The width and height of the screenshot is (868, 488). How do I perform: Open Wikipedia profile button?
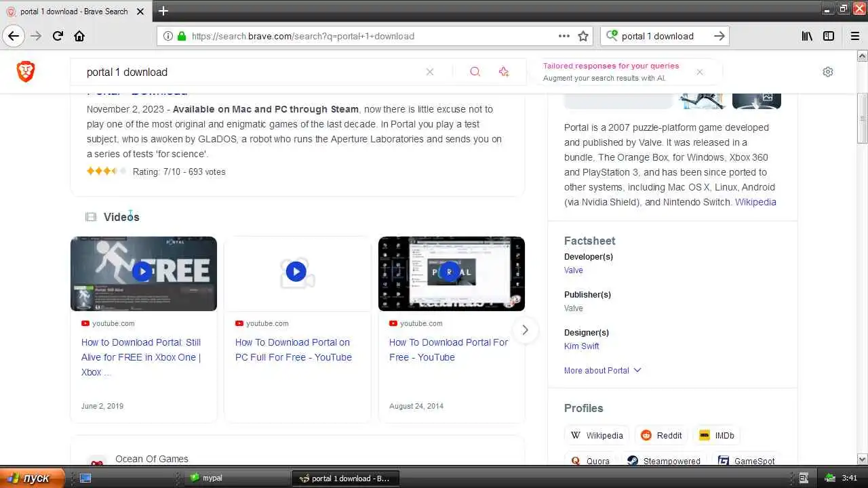click(597, 435)
